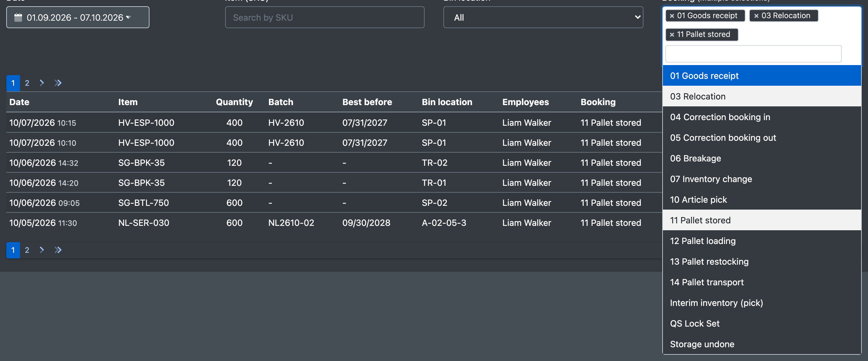
Task: Select 04 Correction booking in option
Action: tap(761, 117)
